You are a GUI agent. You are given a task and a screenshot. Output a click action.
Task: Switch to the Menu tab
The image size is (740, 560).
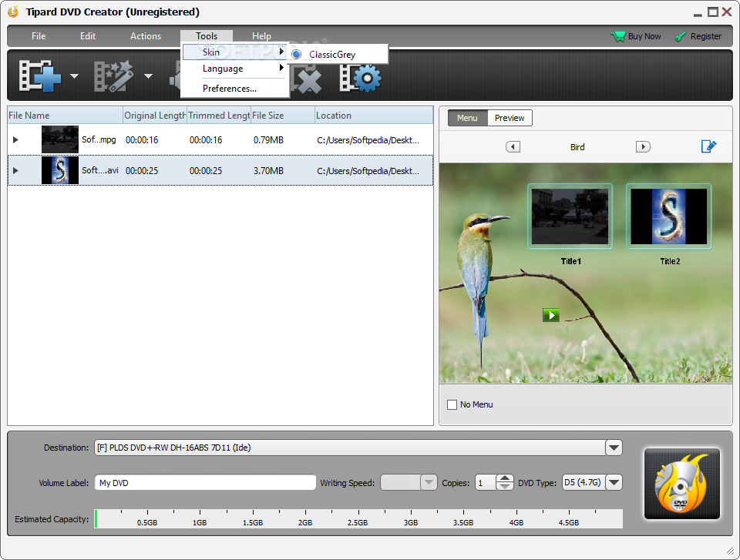tap(467, 118)
